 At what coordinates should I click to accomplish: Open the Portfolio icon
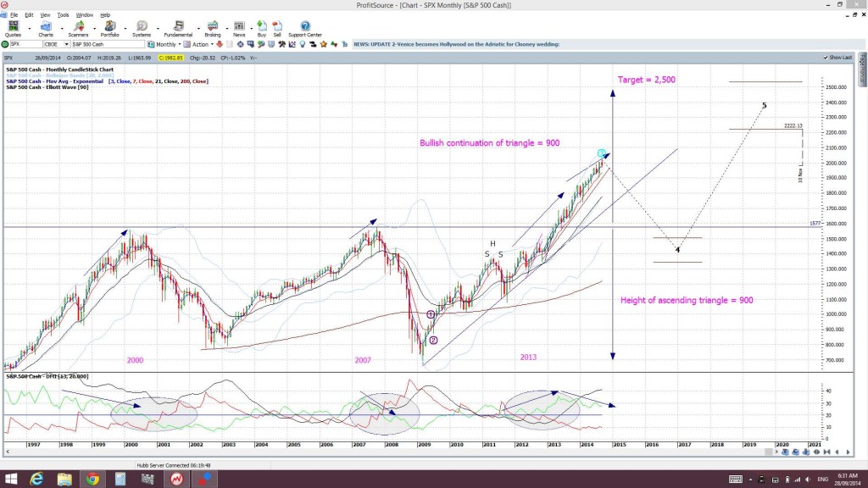click(109, 29)
